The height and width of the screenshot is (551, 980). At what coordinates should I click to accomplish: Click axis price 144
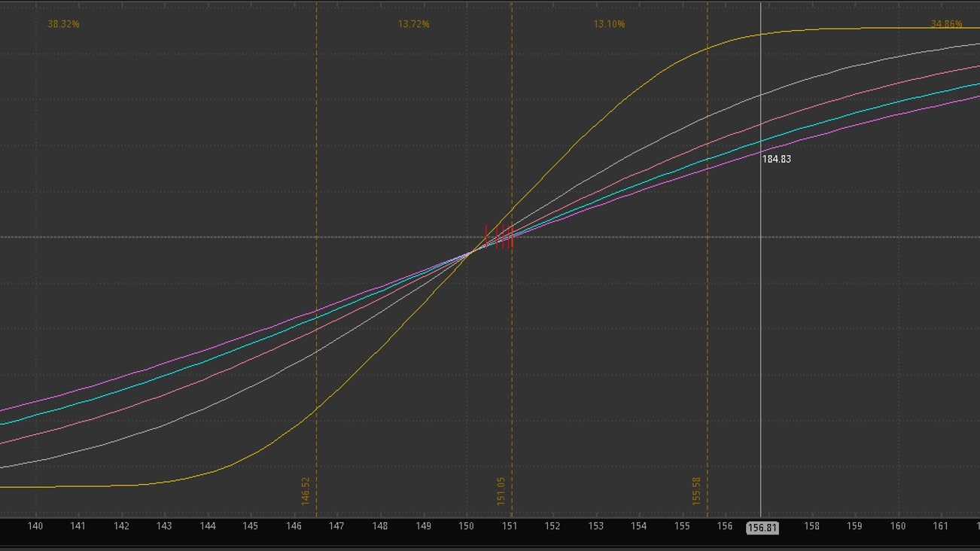[x=208, y=526]
